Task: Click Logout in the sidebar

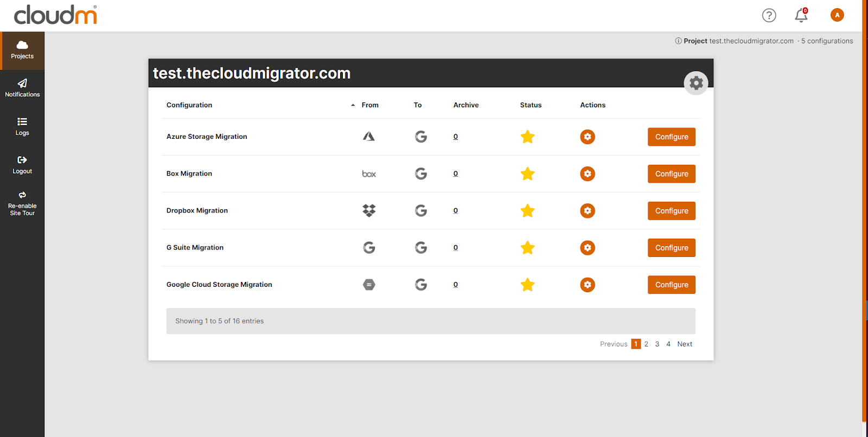Action: point(22,165)
